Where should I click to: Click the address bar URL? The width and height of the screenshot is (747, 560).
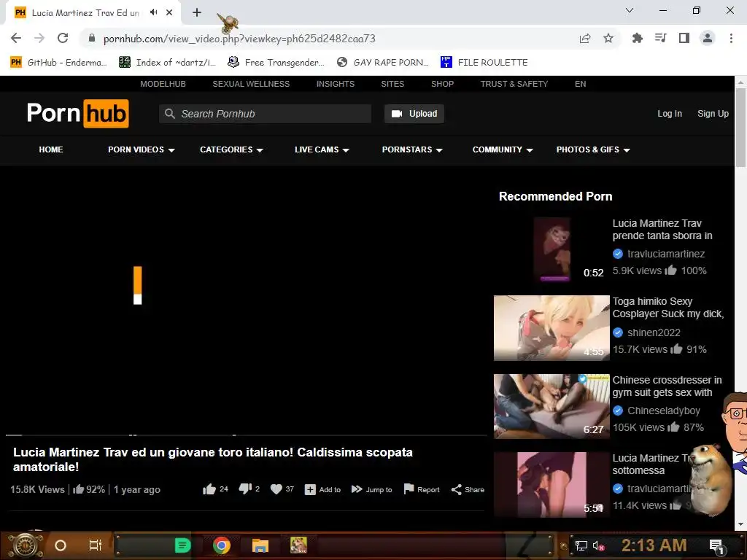coord(239,39)
